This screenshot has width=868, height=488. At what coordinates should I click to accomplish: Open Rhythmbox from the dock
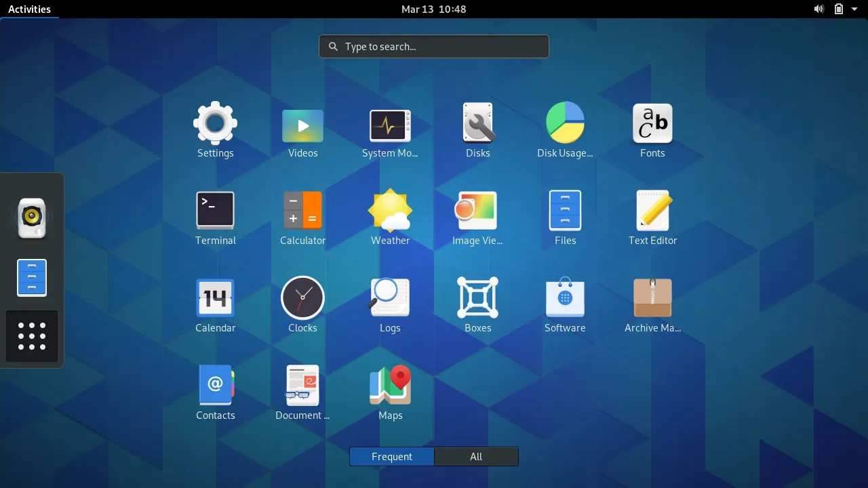click(x=31, y=217)
